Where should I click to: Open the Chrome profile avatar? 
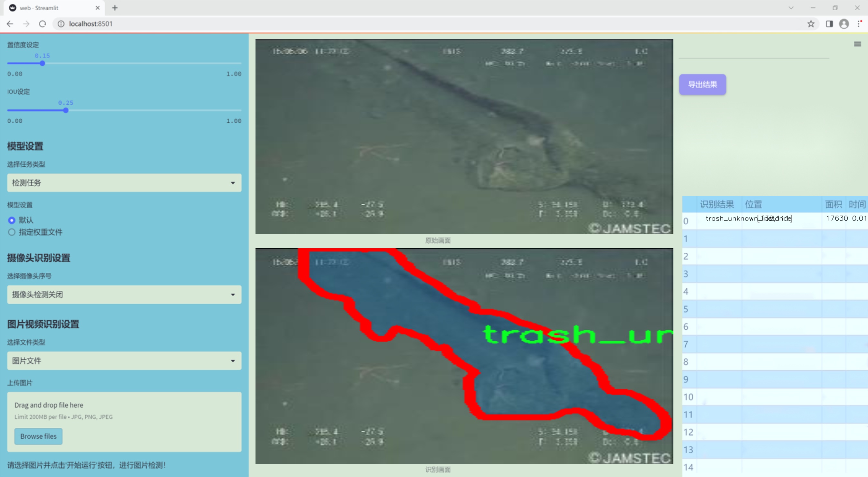click(x=844, y=24)
